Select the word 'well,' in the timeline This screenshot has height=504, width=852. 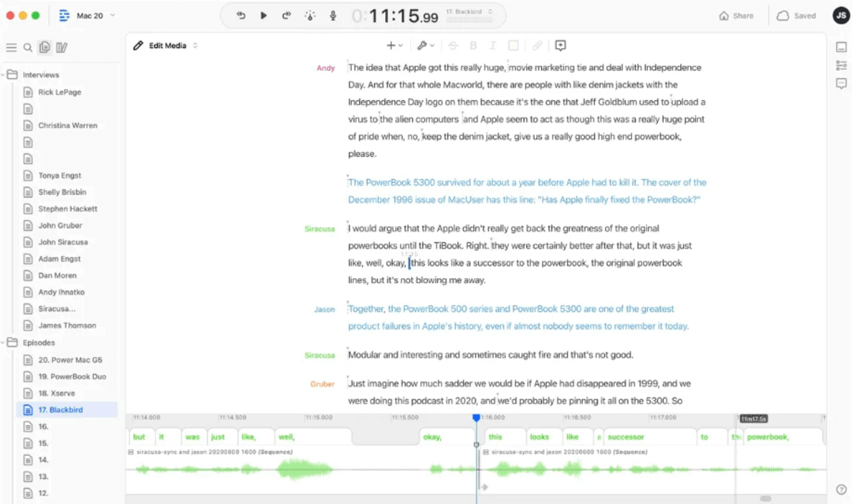[x=312, y=437]
